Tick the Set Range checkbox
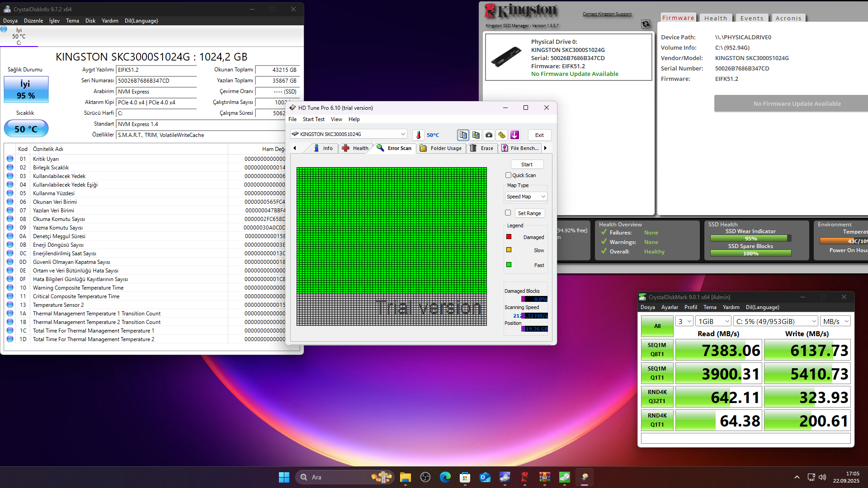Image resolution: width=868 pixels, height=488 pixels. pos(508,213)
